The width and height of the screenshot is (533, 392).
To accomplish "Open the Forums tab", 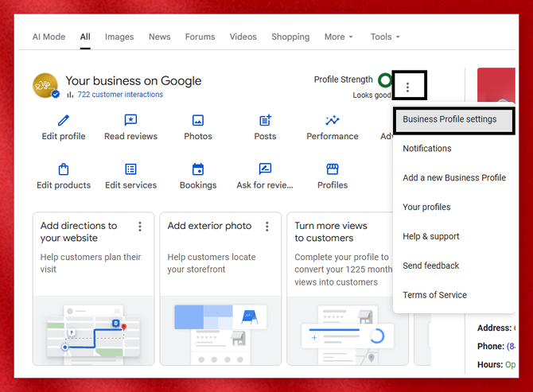I will point(200,37).
